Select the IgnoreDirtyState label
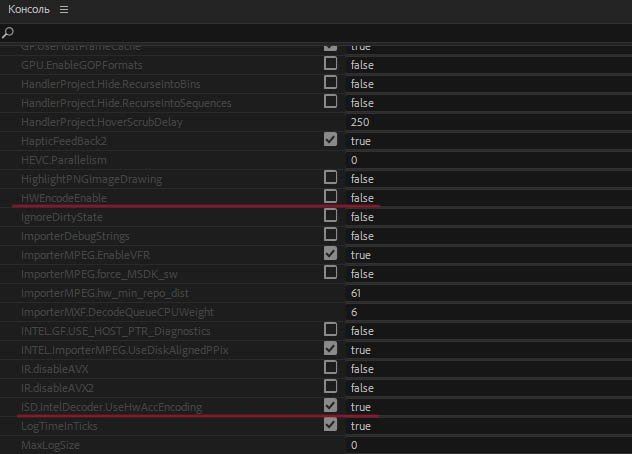 pos(62,217)
